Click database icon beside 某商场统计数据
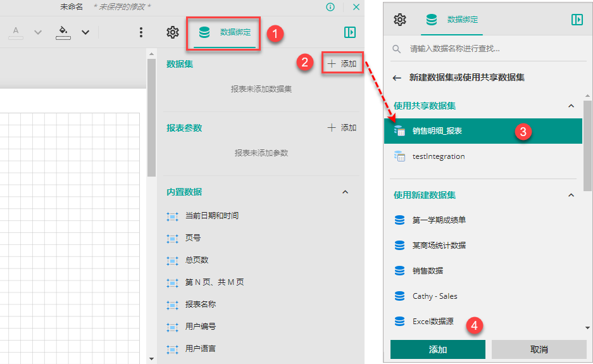 (399, 245)
